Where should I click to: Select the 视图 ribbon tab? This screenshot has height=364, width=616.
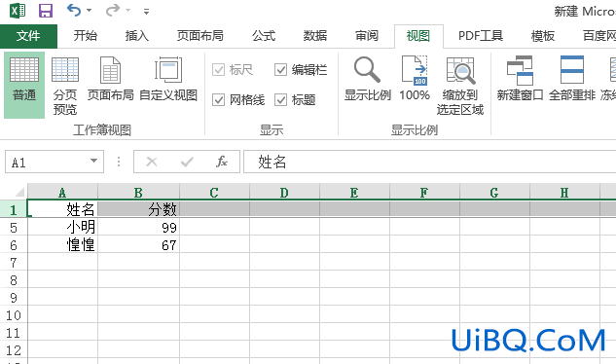click(418, 36)
